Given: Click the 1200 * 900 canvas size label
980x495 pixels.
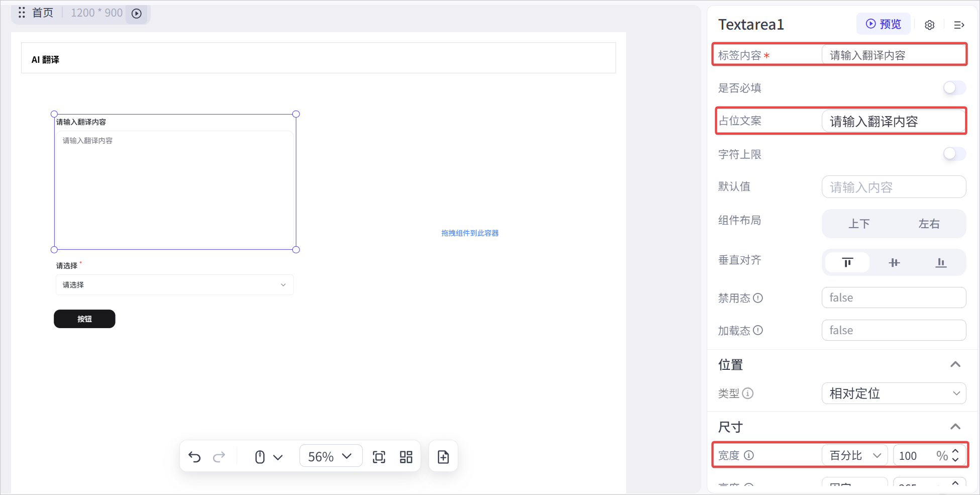Looking at the screenshot, I should 96,13.
